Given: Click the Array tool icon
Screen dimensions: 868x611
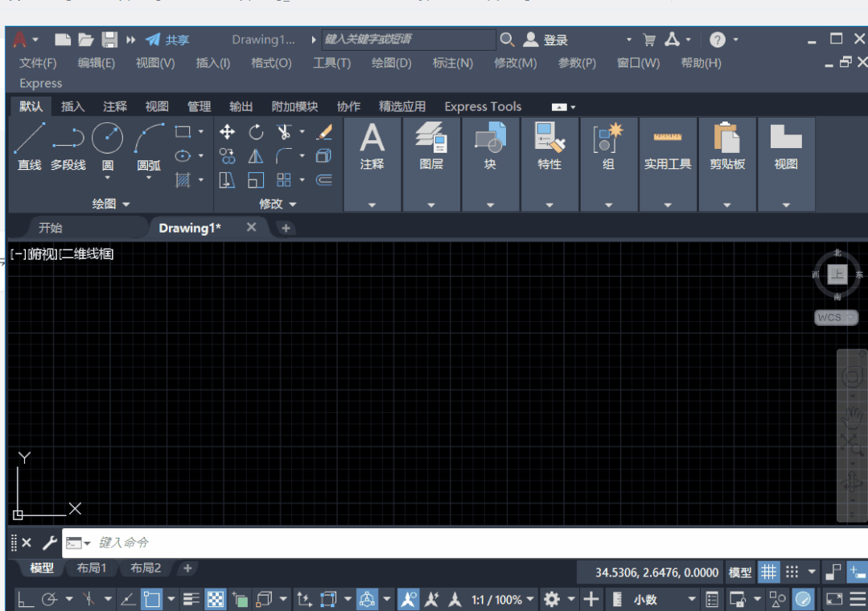Looking at the screenshot, I should (284, 180).
